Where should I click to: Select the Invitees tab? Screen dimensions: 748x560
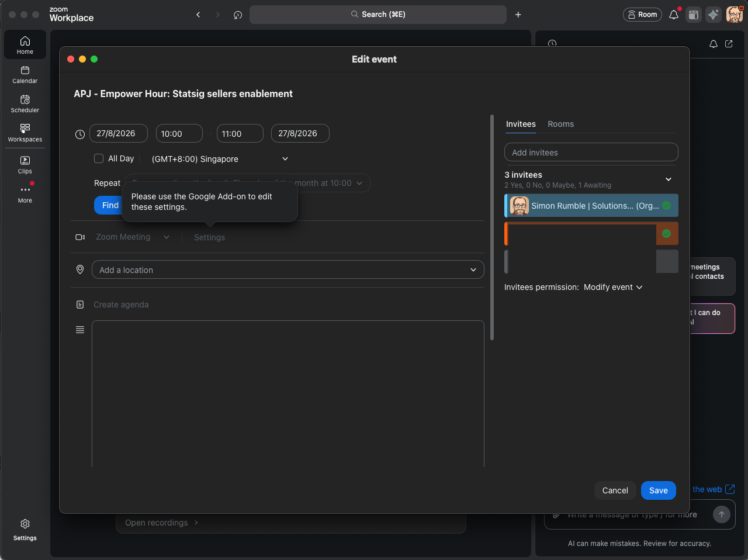click(521, 124)
